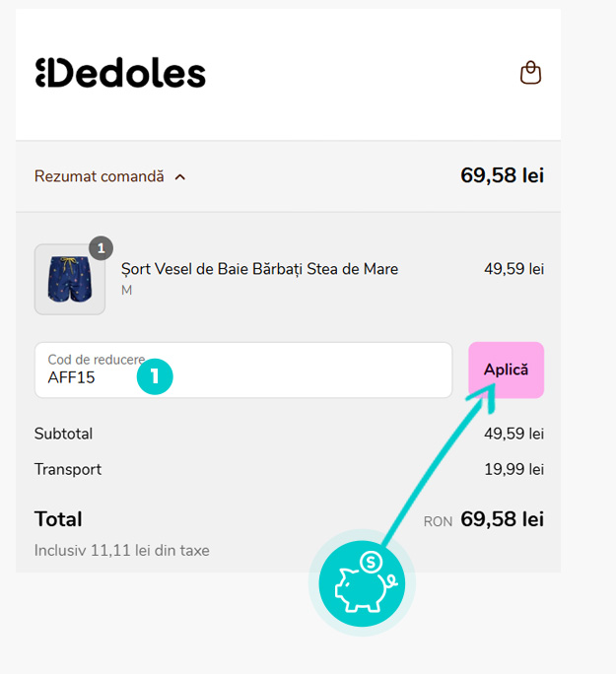
Task: Click the teal step number 1 badge
Action: (x=155, y=376)
